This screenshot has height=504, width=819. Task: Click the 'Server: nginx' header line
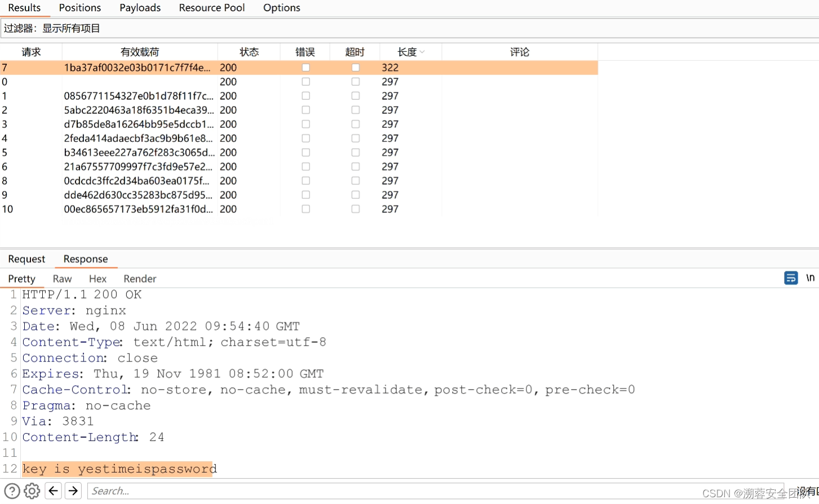click(74, 310)
